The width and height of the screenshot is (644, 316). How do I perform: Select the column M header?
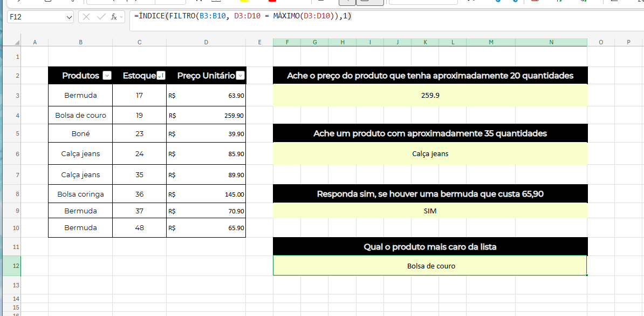coord(491,42)
